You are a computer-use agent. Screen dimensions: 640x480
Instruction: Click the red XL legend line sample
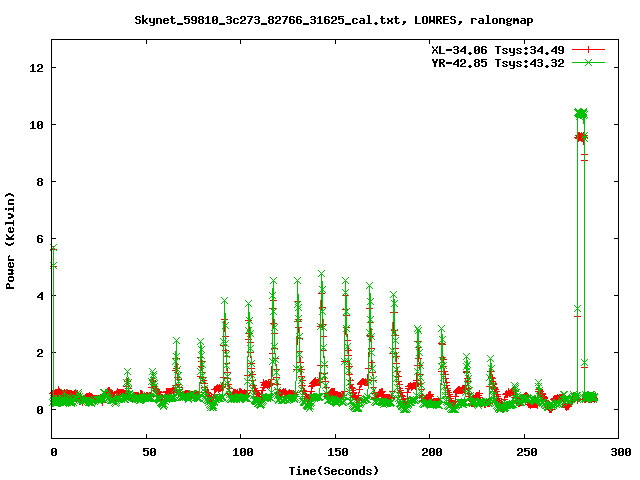588,50
